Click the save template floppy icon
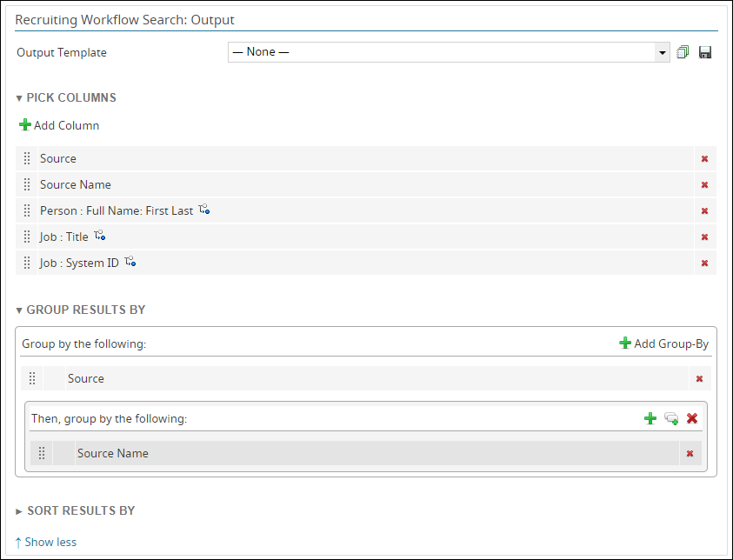Screen dimensions: 733x560 pos(705,52)
